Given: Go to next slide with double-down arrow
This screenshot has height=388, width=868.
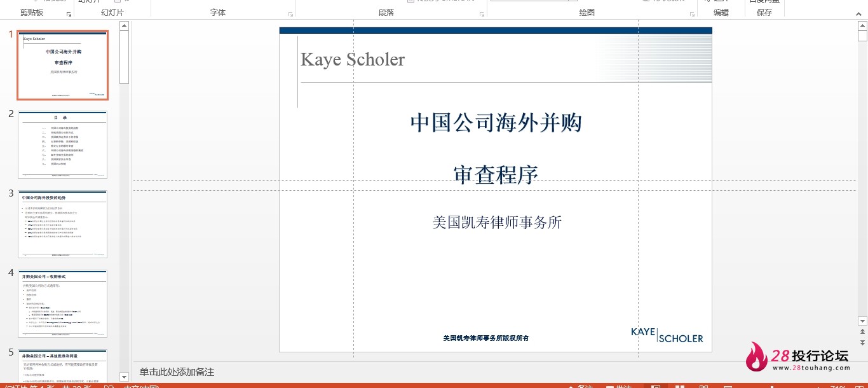Looking at the screenshot, I should [862, 342].
